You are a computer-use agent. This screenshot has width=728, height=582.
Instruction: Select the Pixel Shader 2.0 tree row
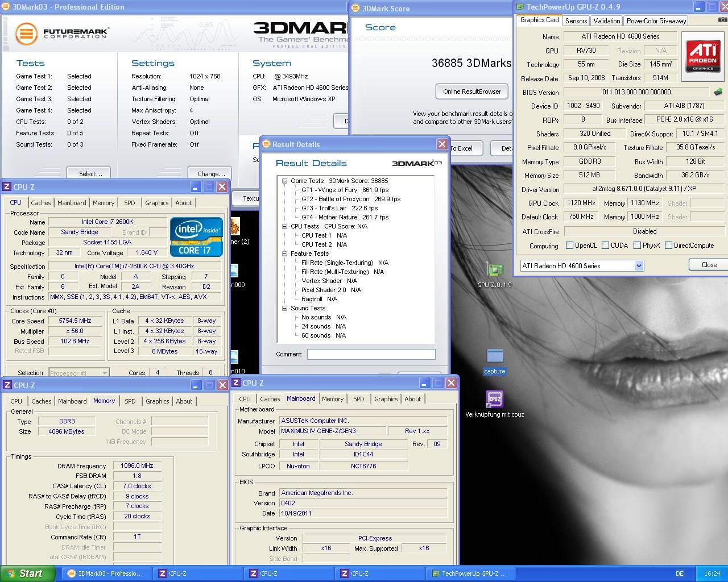332,290
